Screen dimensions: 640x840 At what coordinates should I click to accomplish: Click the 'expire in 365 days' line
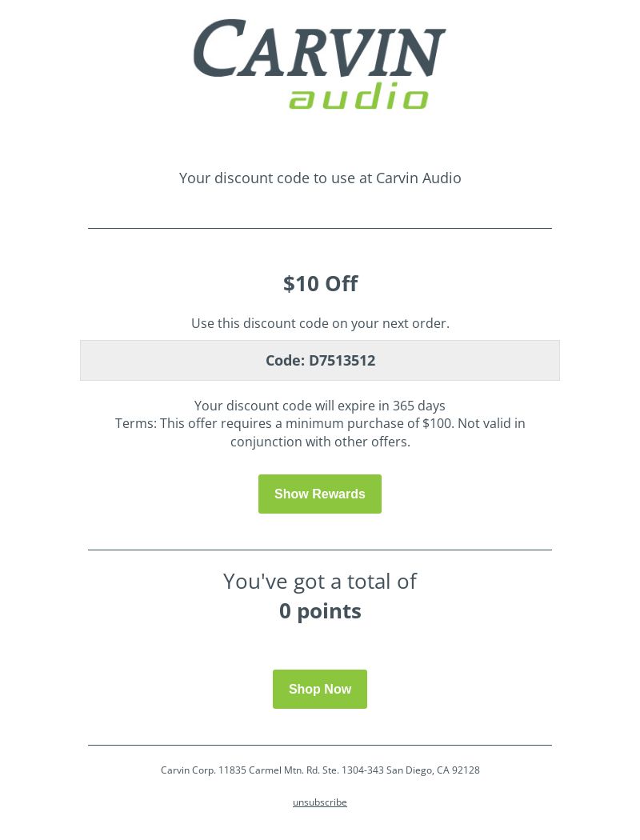(320, 406)
